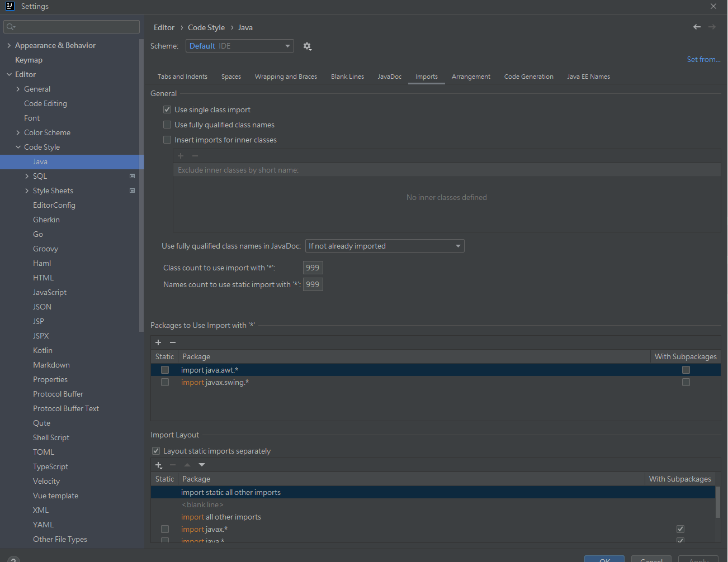
Task: Click the SQL project-level marker icon
Action: tap(133, 176)
